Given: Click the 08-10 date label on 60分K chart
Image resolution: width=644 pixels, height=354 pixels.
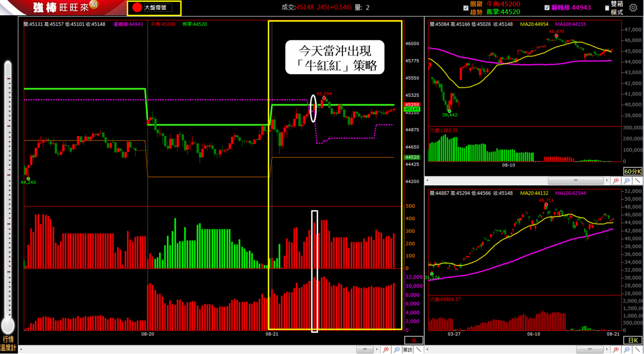Looking at the screenshot, I should click(x=508, y=165).
